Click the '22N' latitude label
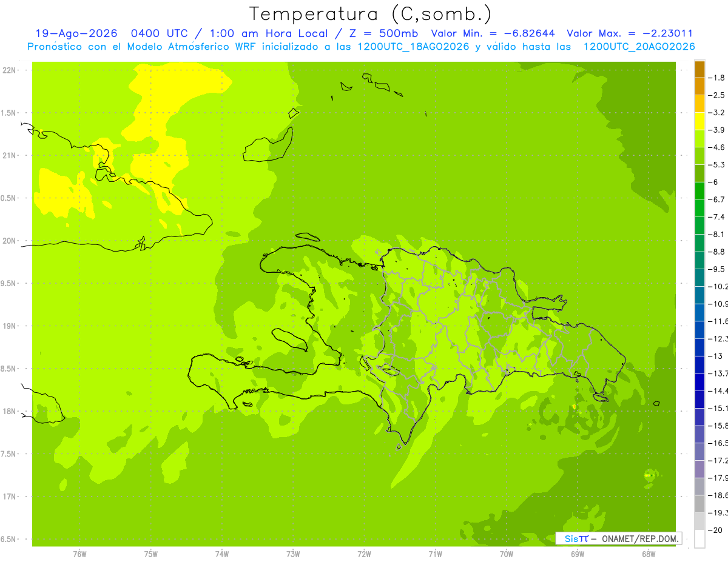This screenshot has width=728, height=562. point(10,70)
